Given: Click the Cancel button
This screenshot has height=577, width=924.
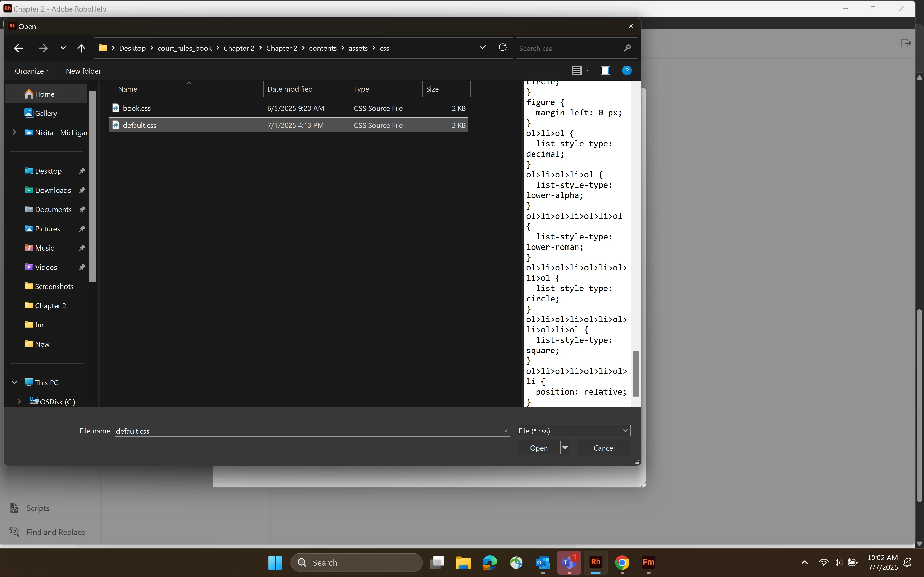Looking at the screenshot, I should 604,448.
